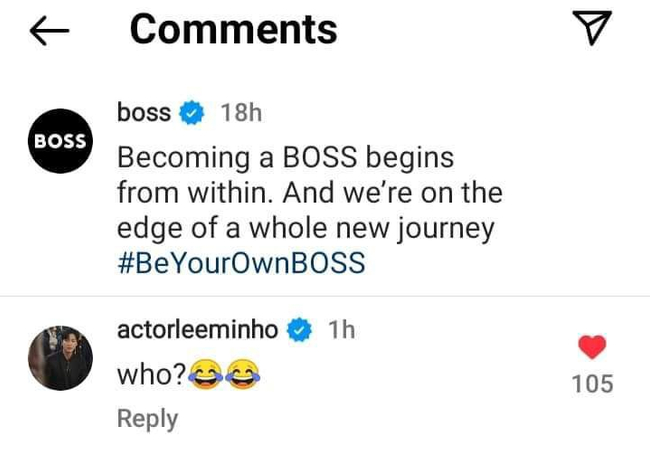Tap the first laughing emoji in comment
The image size is (650, 474).
(206, 375)
